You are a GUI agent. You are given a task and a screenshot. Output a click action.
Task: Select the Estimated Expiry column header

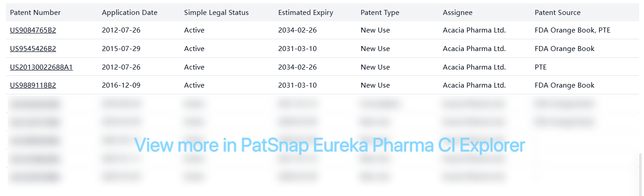tap(306, 13)
